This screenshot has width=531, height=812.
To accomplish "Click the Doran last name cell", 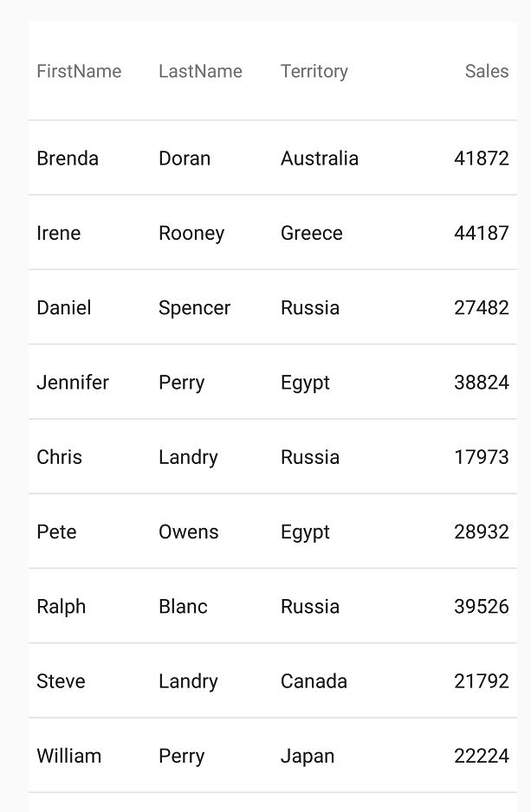I will 185,158.
